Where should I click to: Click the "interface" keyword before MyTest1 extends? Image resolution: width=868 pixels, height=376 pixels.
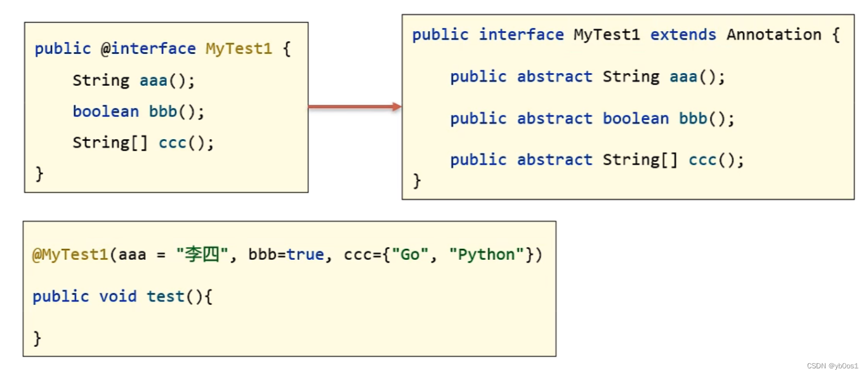pos(522,35)
